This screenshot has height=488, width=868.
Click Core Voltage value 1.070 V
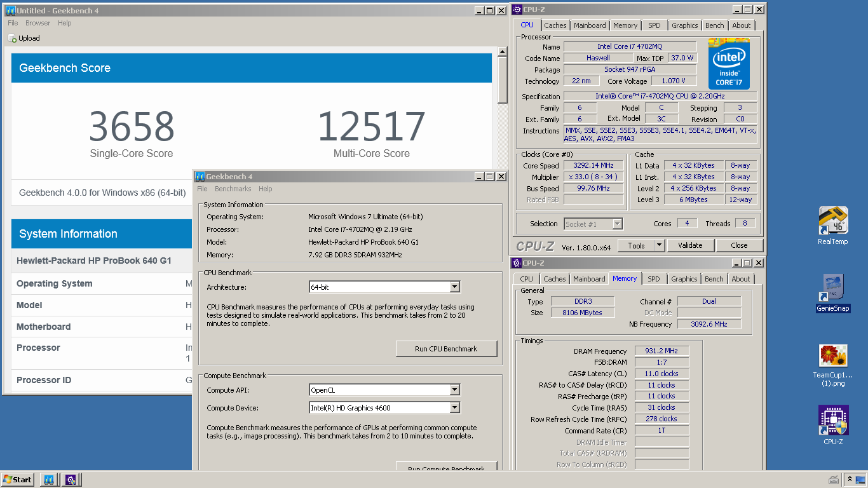tap(674, 81)
